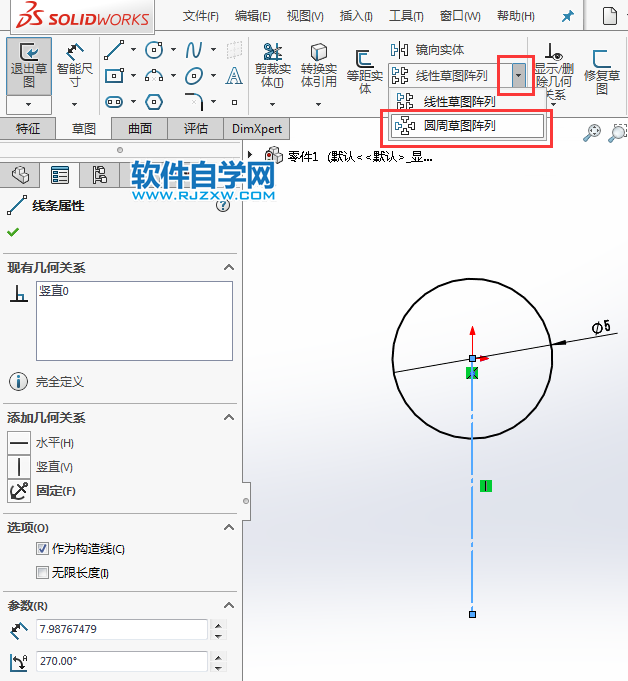Switch to the 特征 tab
The width and height of the screenshot is (628, 681).
tap(28, 129)
